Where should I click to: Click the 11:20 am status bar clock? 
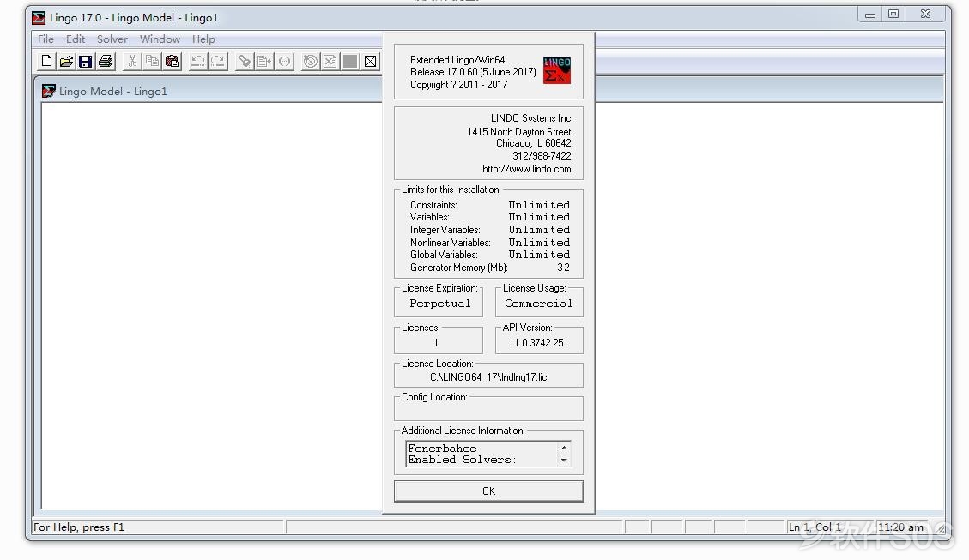coord(900,527)
